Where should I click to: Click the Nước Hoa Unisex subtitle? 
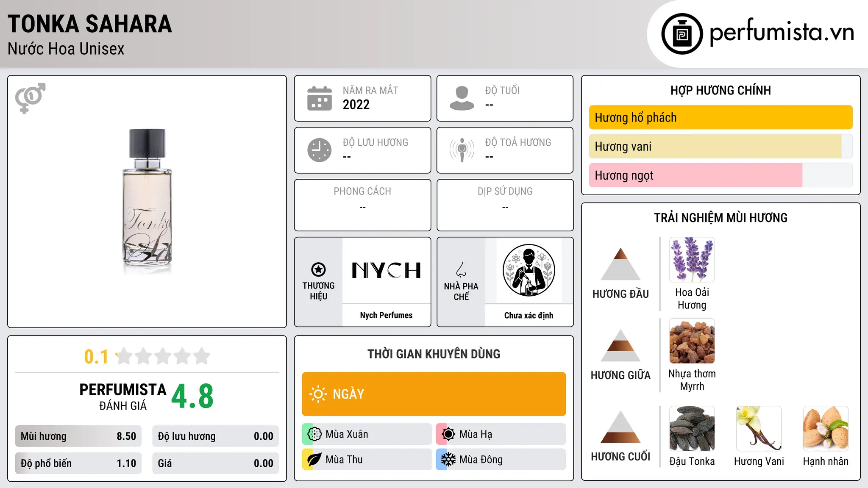coord(66,49)
